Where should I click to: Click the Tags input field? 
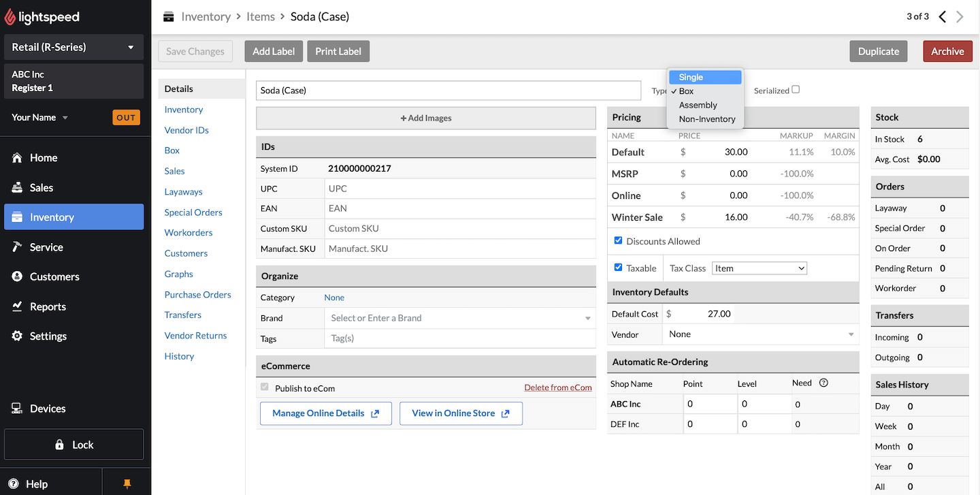click(x=460, y=338)
